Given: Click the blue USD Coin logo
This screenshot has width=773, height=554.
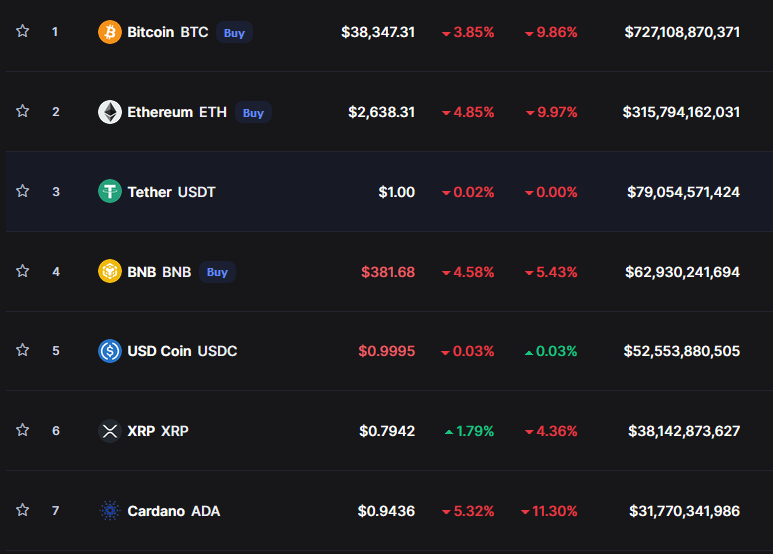Looking at the screenshot, I should (110, 351).
